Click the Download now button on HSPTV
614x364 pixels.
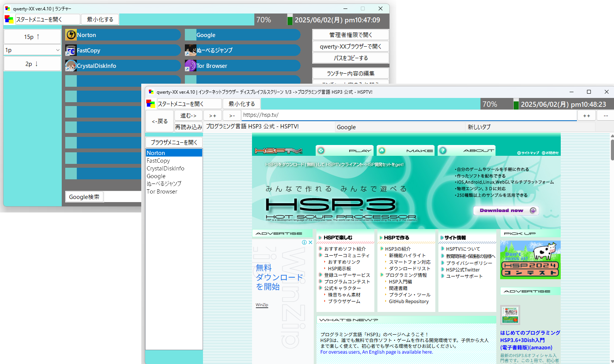tap(506, 211)
